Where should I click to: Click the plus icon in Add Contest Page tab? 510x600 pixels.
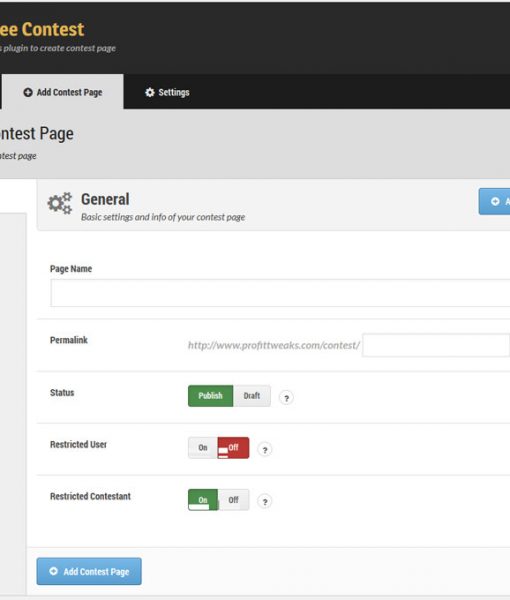[28, 92]
